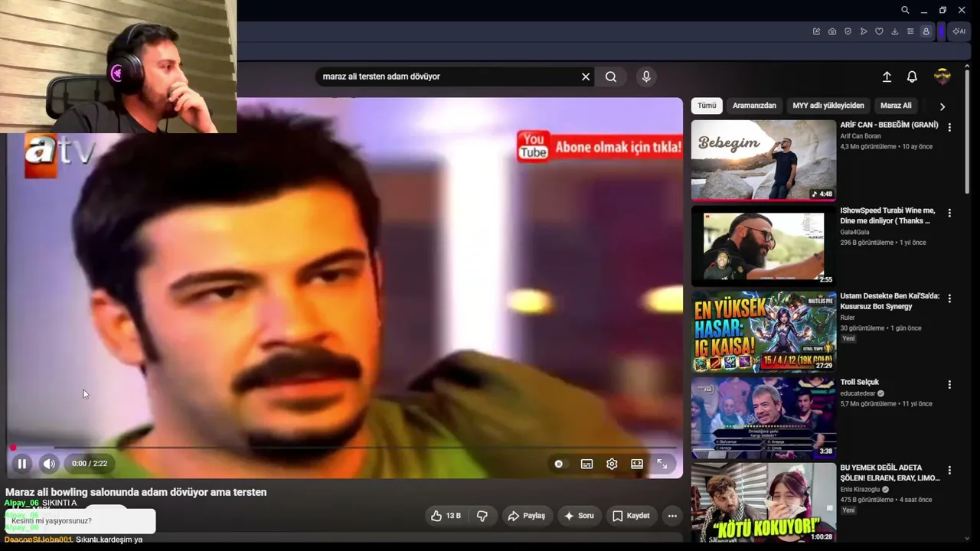Image resolution: width=980 pixels, height=551 pixels.
Task: Open the browser AI assistant button
Action: [x=959, y=31]
